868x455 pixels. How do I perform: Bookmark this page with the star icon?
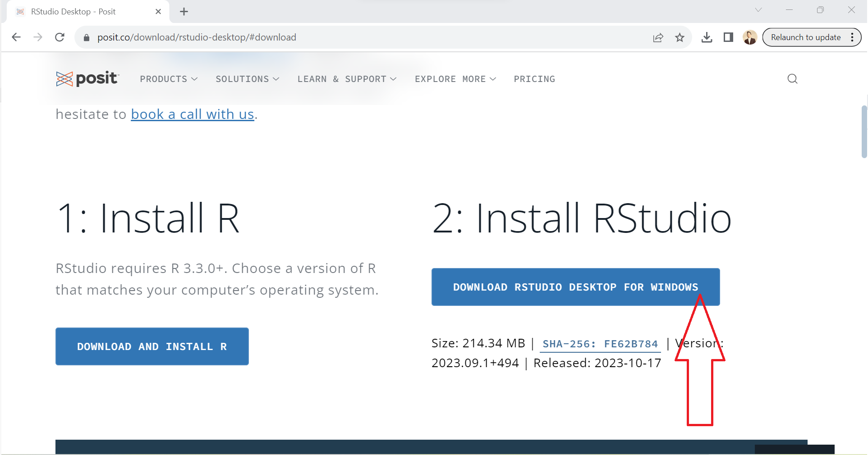(680, 37)
